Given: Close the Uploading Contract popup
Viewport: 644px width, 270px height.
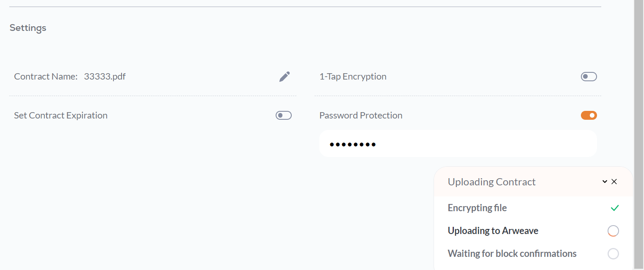Looking at the screenshot, I should 614,182.
